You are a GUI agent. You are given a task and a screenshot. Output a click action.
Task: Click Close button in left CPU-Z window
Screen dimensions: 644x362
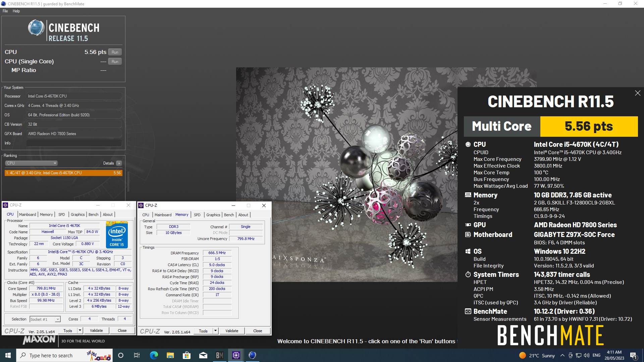pyautogui.click(x=122, y=330)
